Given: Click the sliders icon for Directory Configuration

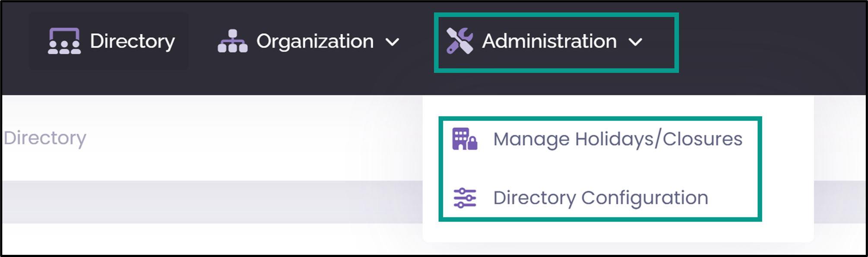Looking at the screenshot, I should click(x=465, y=198).
